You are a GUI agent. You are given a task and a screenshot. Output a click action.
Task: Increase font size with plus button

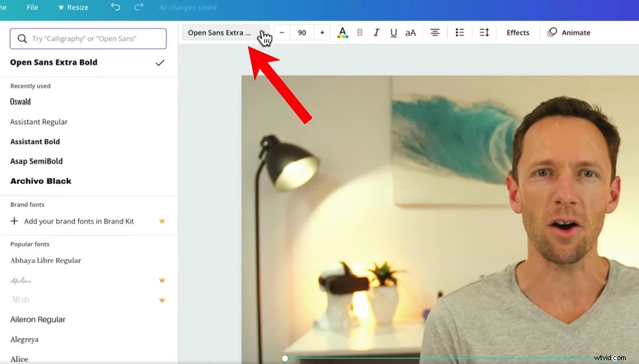click(322, 33)
